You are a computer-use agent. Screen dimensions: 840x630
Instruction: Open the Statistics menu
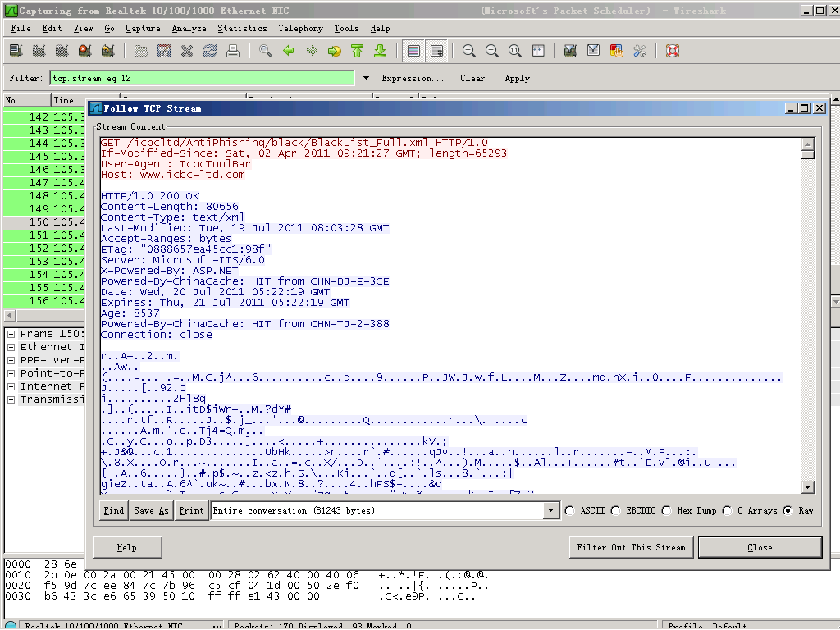tap(242, 29)
